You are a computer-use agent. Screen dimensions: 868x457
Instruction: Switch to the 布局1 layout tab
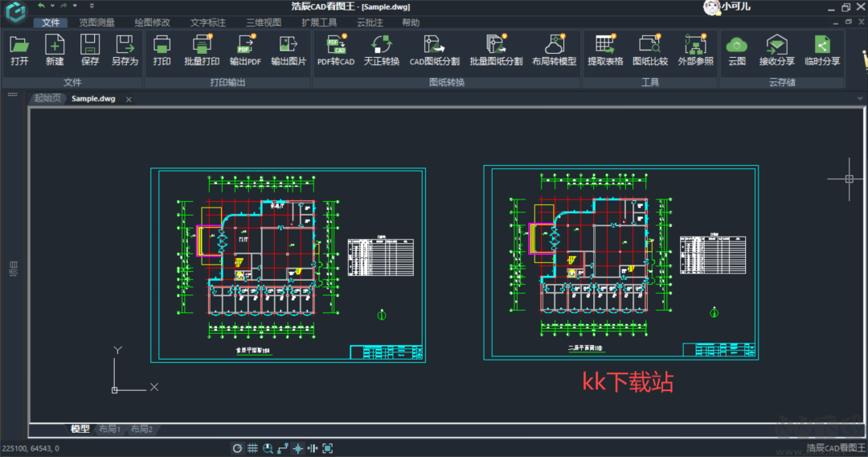[109, 430]
